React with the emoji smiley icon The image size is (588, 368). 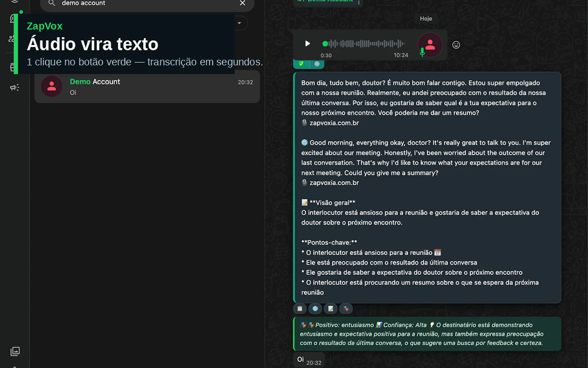point(456,45)
